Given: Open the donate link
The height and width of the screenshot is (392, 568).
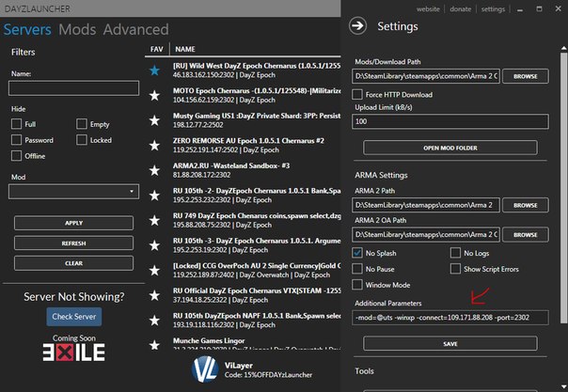Looking at the screenshot, I should click(461, 9).
